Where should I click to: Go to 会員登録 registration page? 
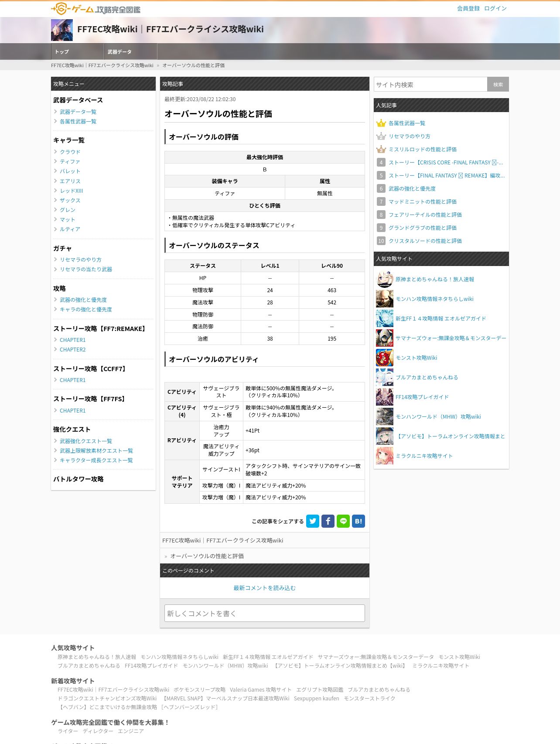click(468, 8)
